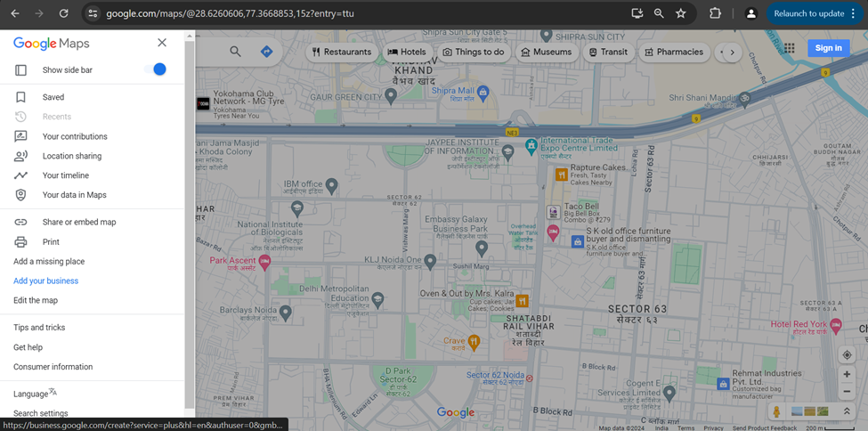
Task: Bookmark this page with star icon
Action: [x=680, y=13]
